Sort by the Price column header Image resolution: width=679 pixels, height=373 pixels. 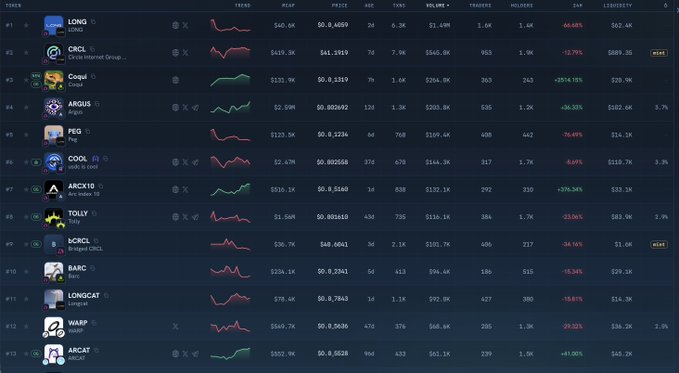pyautogui.click(x=340, y=6)
